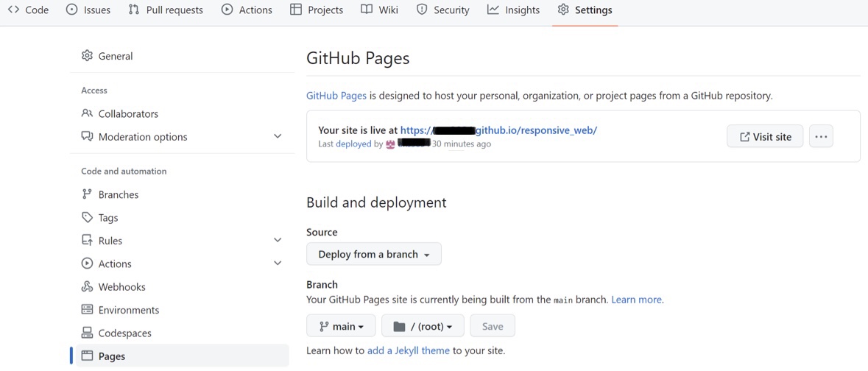The width and height of the screenshot is (868, 371).
Task: Click the external link icon in Visit site
Action: [745, 136]
